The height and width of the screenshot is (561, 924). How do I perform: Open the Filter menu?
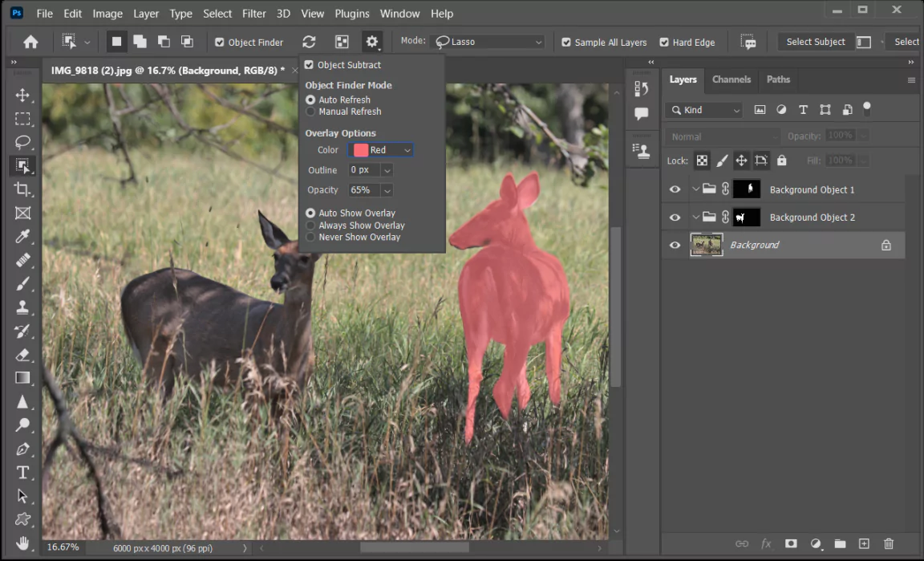[x=254, y=14]
